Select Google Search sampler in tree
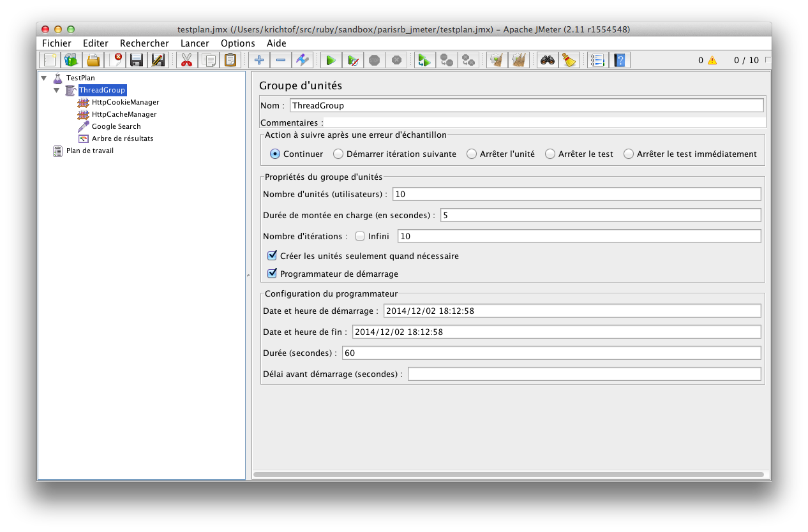Image resolution: width=808 pixels, height=532 pixels. coord(116,126)
